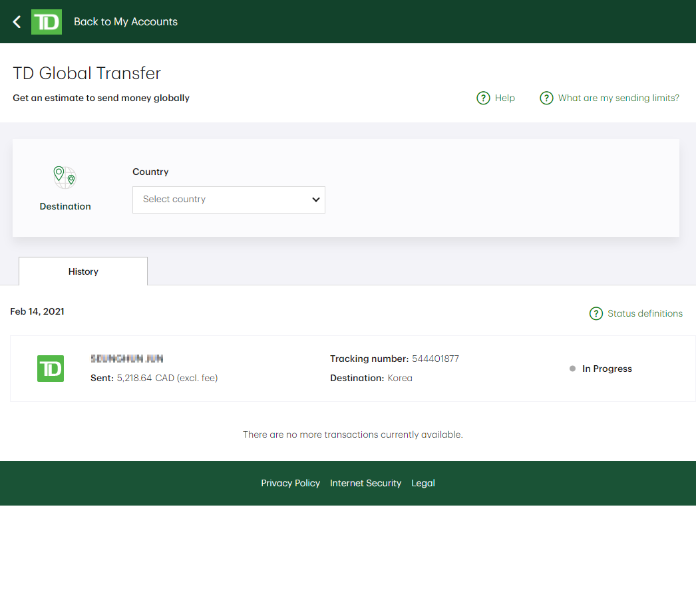Click the Status definitions question mark icon
Viewport: 696px width, 616px height.
tap(596, 314)
